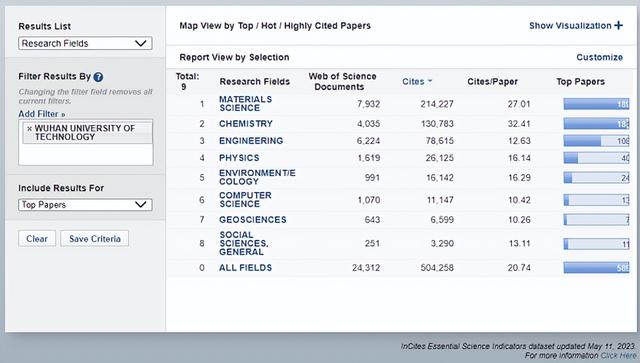Open the Chemistry research field
Viewport: 640px width, 363px height.
click(246, 124)
